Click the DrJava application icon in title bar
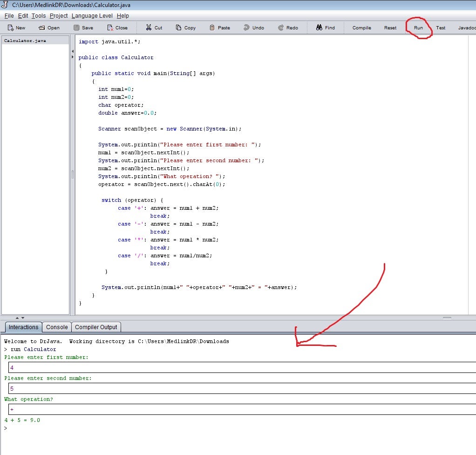This screenshot has height=455, width=476. coord(5,5)
